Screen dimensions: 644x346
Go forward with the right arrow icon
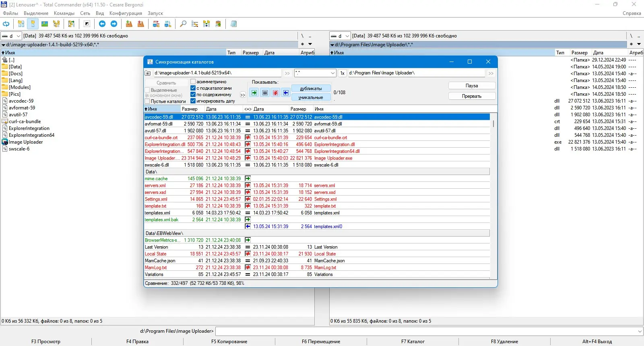(x=114, y=24)
